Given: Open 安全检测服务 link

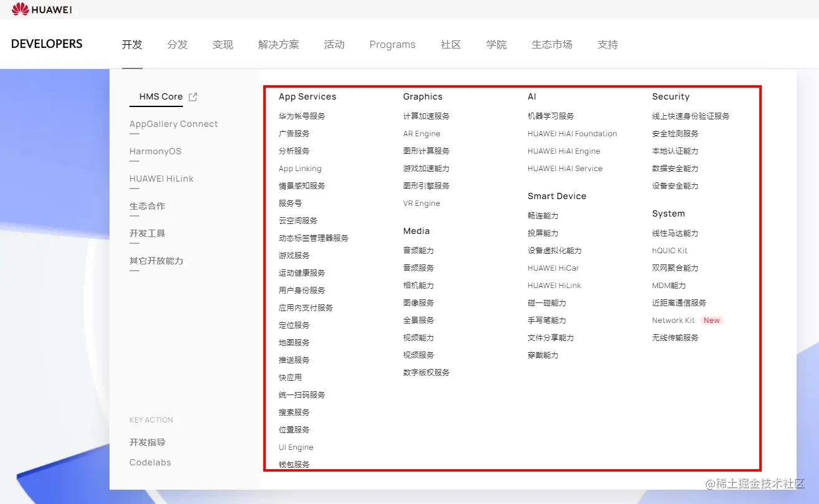Looking at the screenshot, I should (675, 134).
